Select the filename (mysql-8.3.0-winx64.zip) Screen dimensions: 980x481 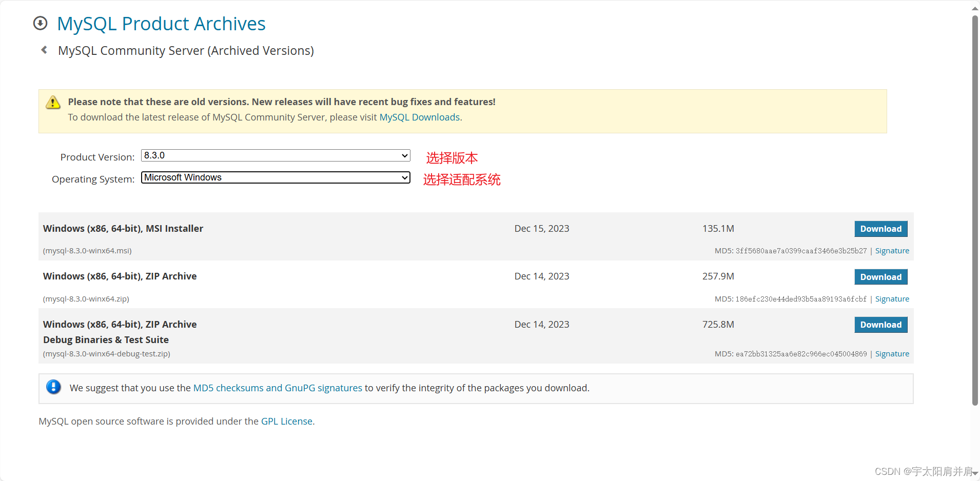[x=86, y=299]
